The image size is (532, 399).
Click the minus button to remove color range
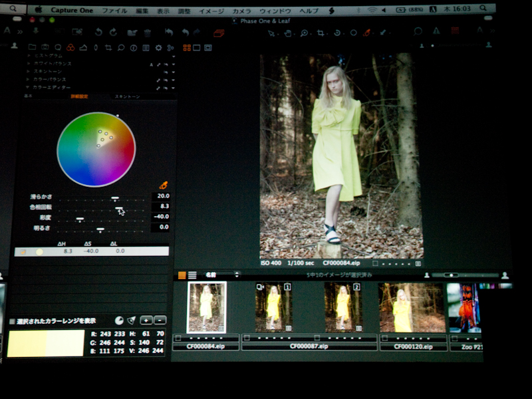click(x=160, y=321)
